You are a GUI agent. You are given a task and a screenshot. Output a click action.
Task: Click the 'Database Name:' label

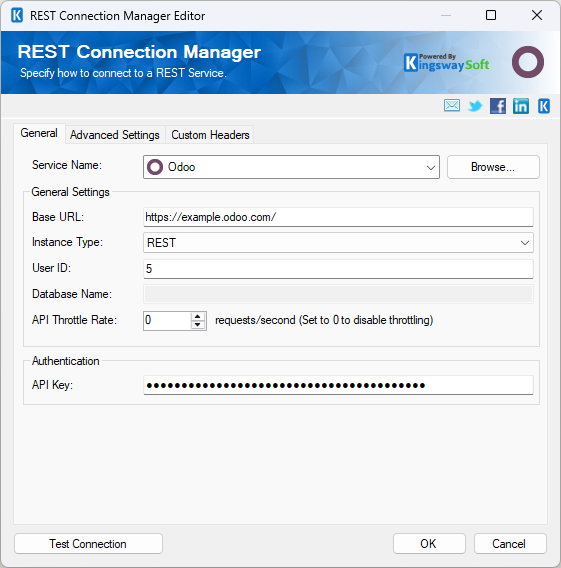click(72, 294)
